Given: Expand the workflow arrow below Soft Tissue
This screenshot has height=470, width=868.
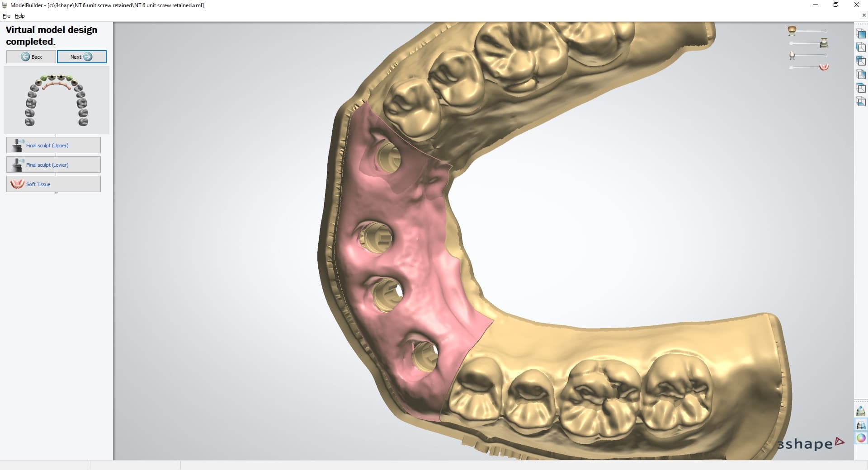Looking at the screenshot, I should [x=56, y=193].
